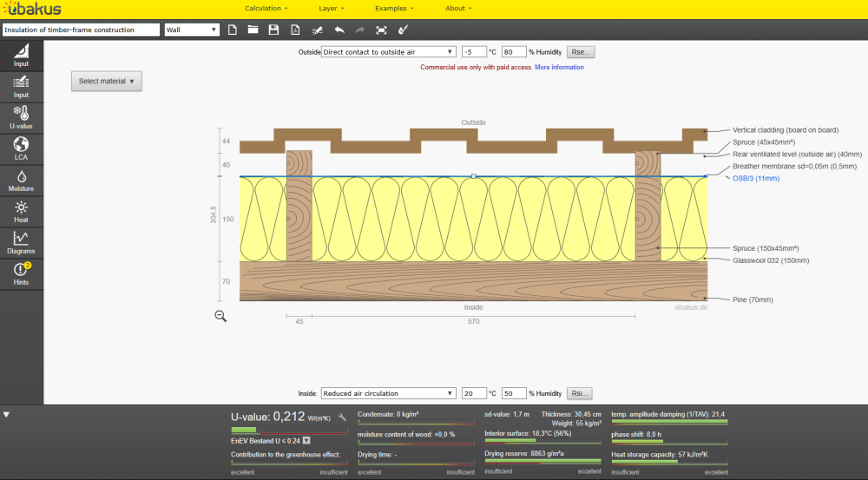Open the 'Reduced air circulation' dropdown
868x480 pixels.
tap(388, 393)
